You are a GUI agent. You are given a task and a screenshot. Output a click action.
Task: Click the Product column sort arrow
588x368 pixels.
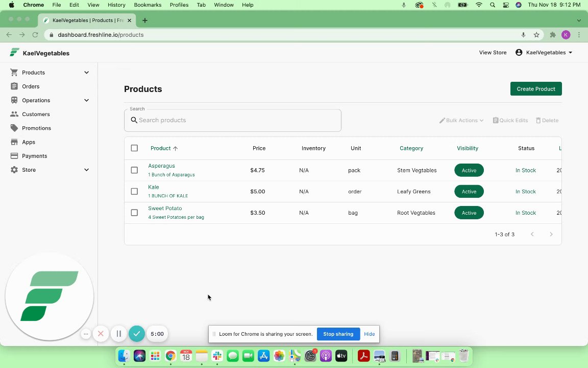point(175,148)
